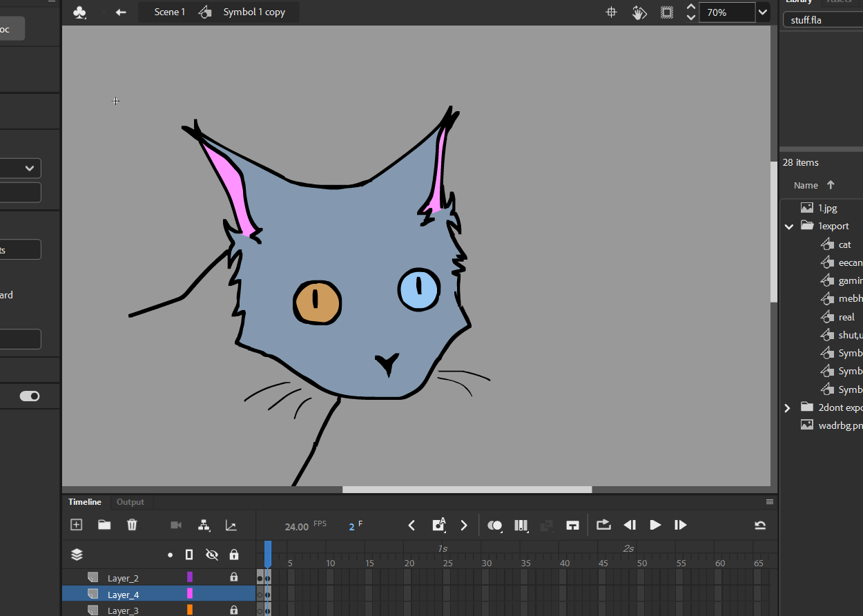Go back to Scene 1
The width and height of the screenshot is (863, 616).
169,12
